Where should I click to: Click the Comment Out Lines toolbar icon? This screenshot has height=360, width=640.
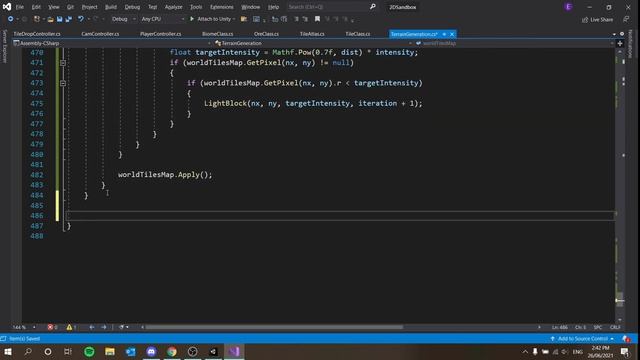(x=296, y=19)
